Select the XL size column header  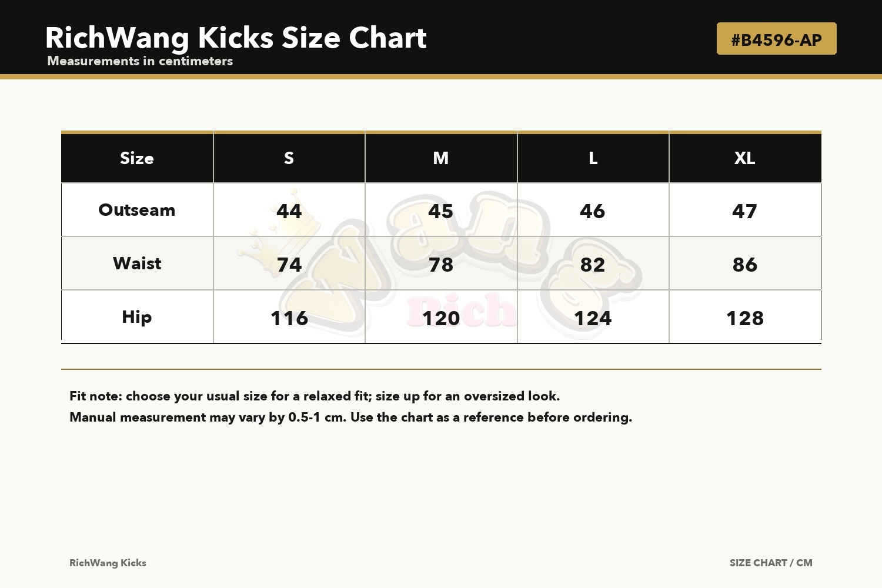(x=745, y=158)
